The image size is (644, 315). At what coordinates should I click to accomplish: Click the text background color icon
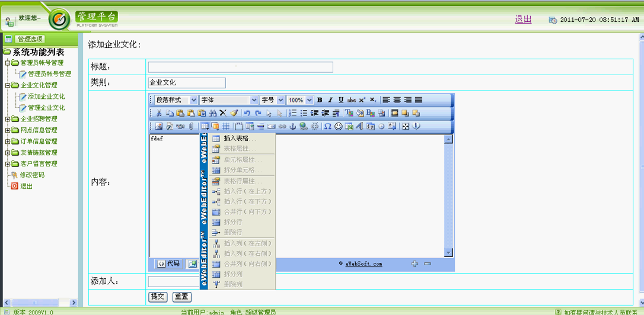(360, 112)
